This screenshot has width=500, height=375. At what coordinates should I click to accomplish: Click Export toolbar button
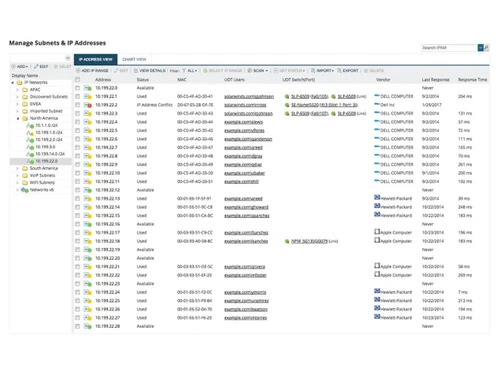tap(348, 71)
